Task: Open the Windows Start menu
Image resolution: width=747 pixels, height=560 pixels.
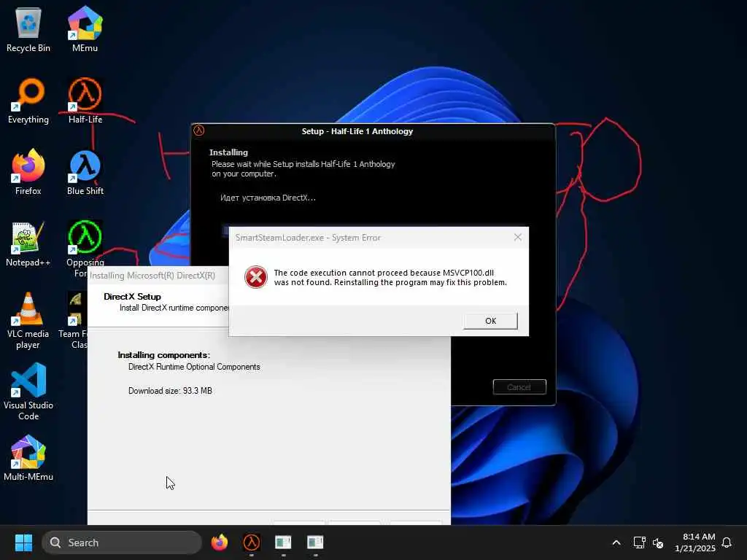Action: click(x=23, y=542)
